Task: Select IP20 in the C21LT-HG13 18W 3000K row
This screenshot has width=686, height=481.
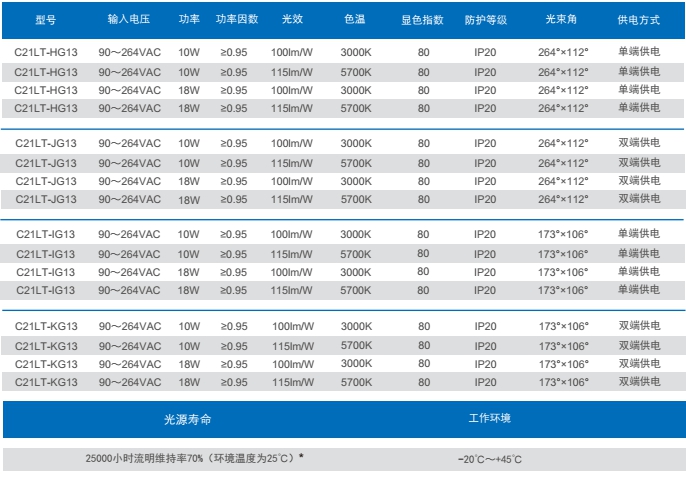Action: point(485,91)
